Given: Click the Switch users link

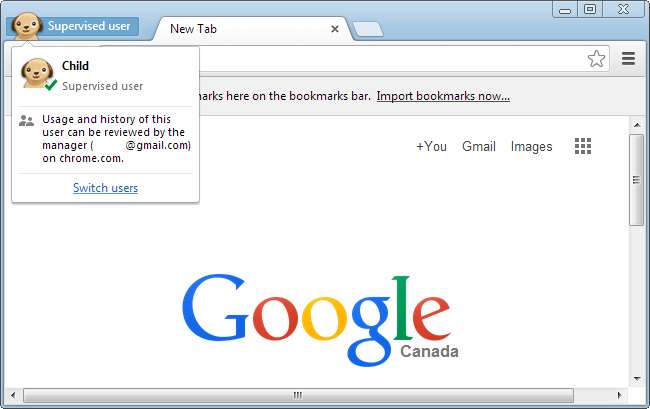Looking at the screenshot, I should 105,188.
